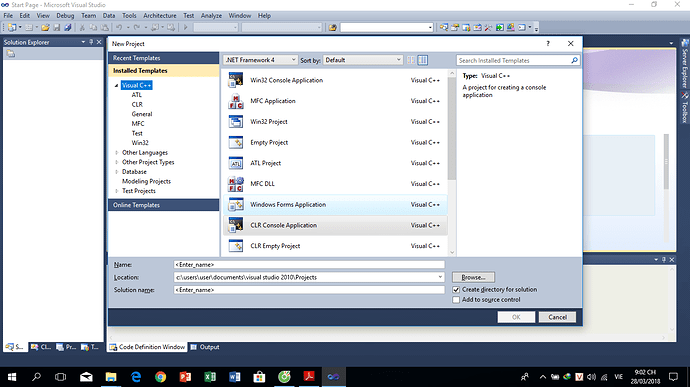Select the Windows Forms Application template icon
Image resolution: width=690 pixels, height=387 pixels.
(x=235, y=204)
